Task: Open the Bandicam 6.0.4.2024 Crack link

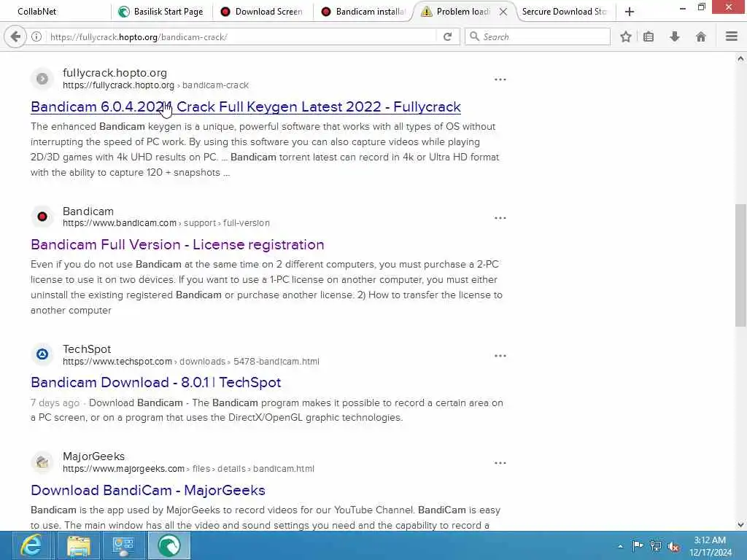Action: point(246,106)
